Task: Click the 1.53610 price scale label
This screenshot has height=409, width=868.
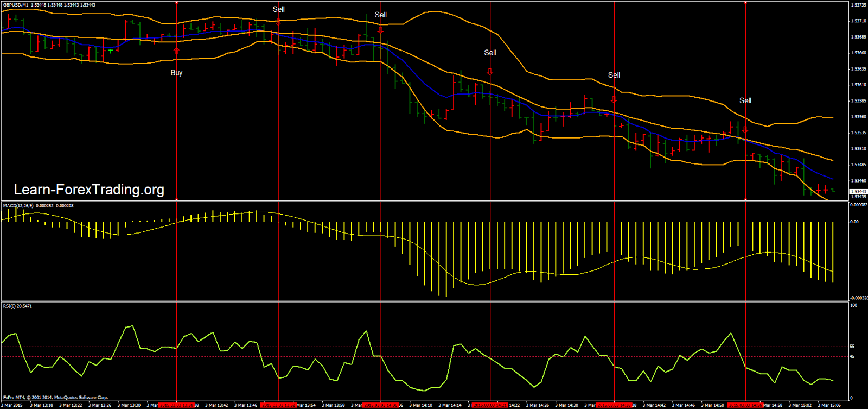Action: [858, 85]
